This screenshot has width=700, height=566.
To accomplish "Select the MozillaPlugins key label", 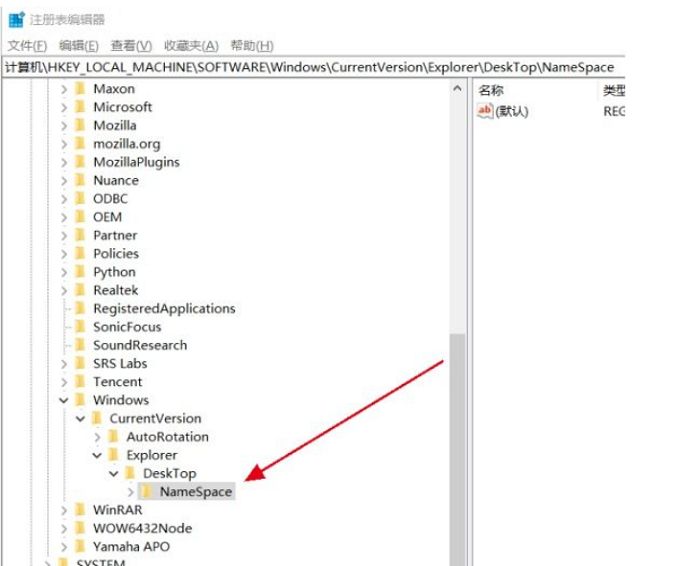I will [x=137, y=162].
